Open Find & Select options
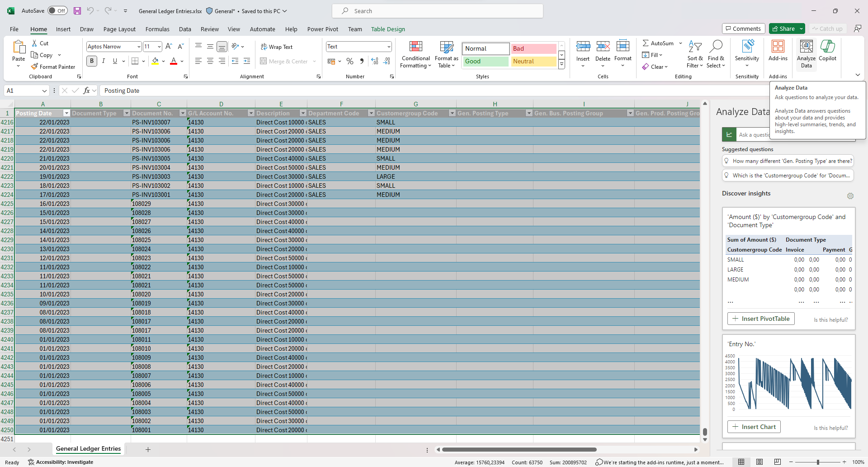Image resolution: width=868 pixels, height=467 pixels. pyautogui.click(x=716, y=54)
